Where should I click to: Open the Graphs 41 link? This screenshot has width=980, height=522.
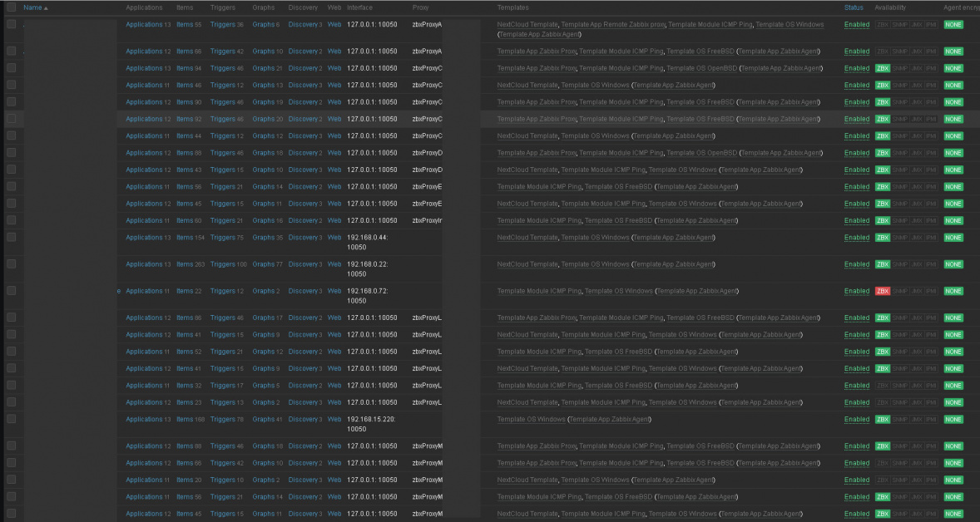(268, 419)
